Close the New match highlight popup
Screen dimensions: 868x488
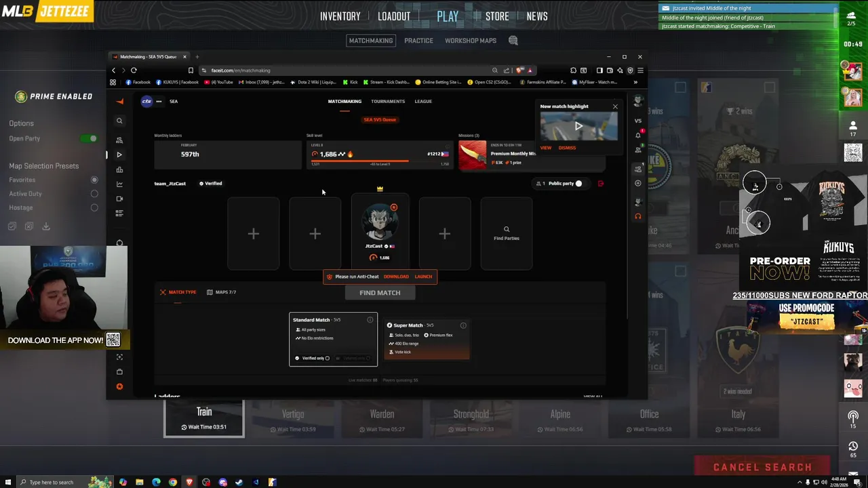coord(615,106)
